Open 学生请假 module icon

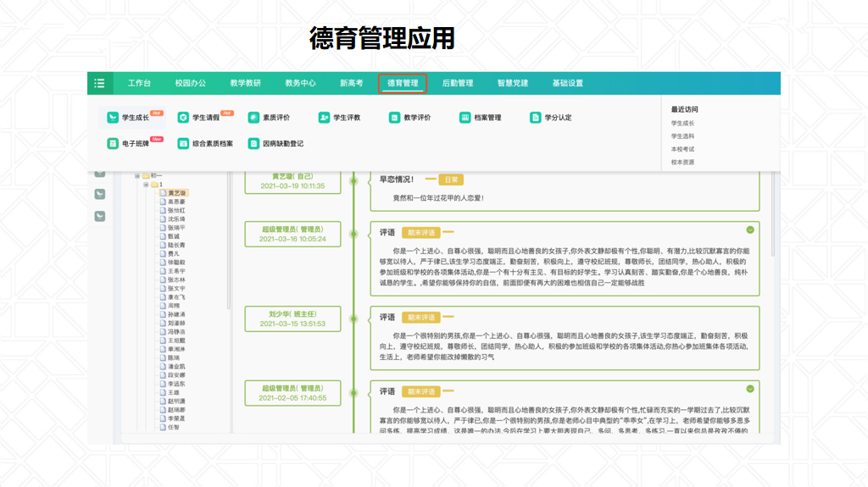coord(183,118)
